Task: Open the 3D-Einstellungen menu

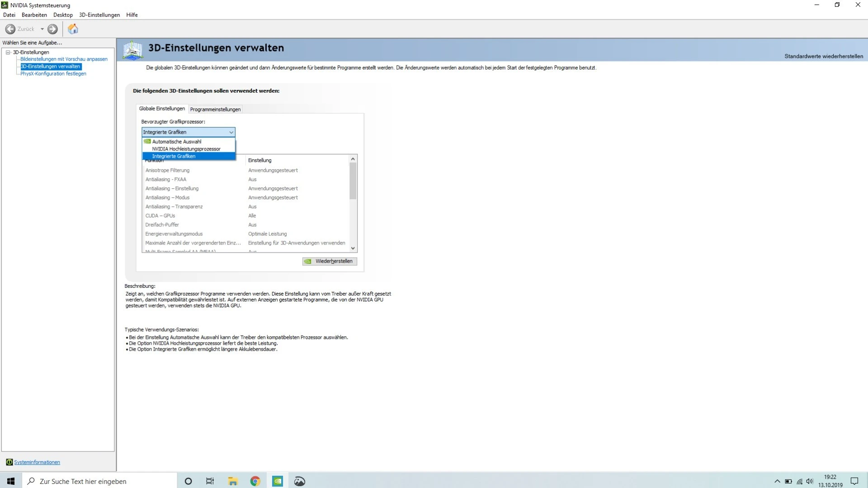Action: point(99,15)
